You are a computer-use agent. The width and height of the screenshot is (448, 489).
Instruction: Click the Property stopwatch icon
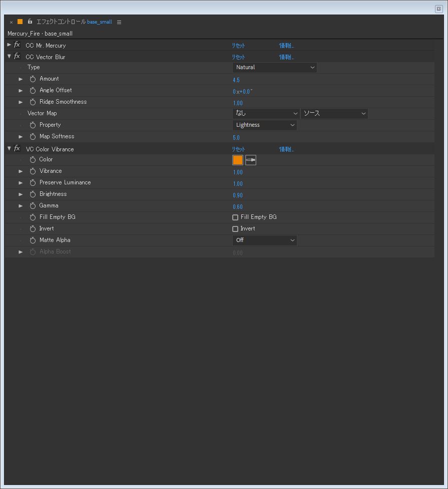click(x=33, y=125)
